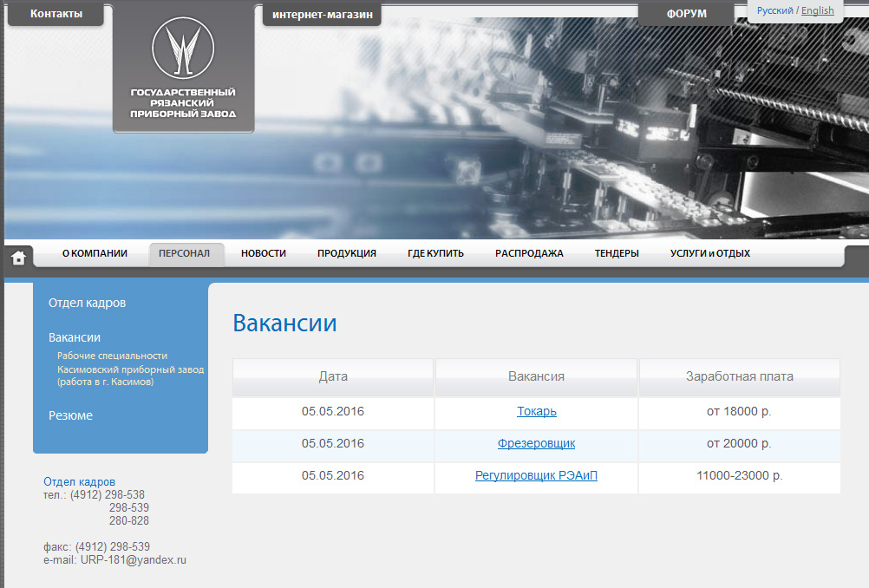This screenshot has width=869, height=588.
Task: Open the О КОМПАНИИ menu item
Action: point(95,253)
